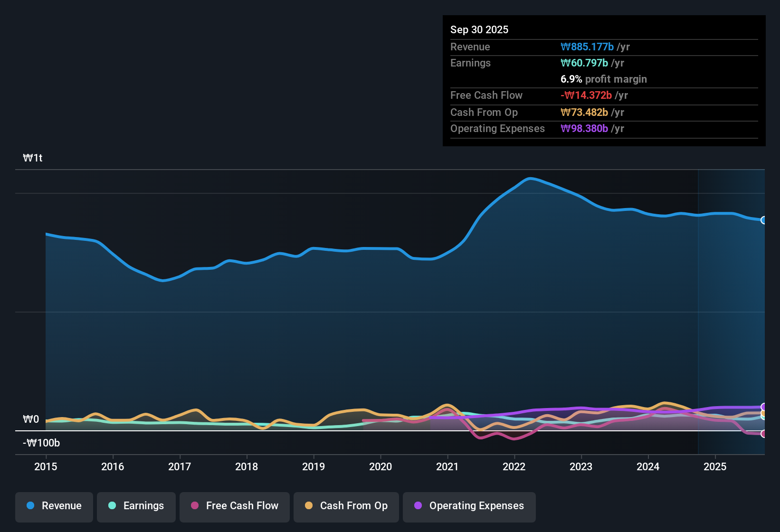Click the -₩14.372b Free Cash Flow value
This screenshot has width=780, height=532.
click(x=586, y=95)
